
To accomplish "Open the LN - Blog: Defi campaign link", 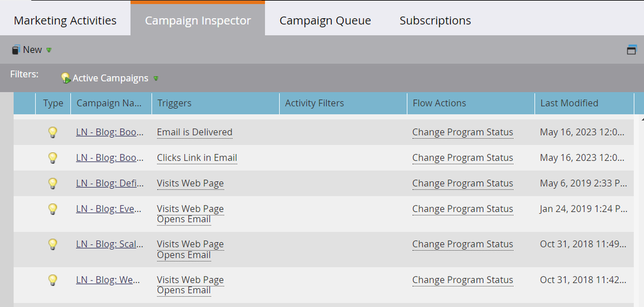I will [x=110, y=184].
